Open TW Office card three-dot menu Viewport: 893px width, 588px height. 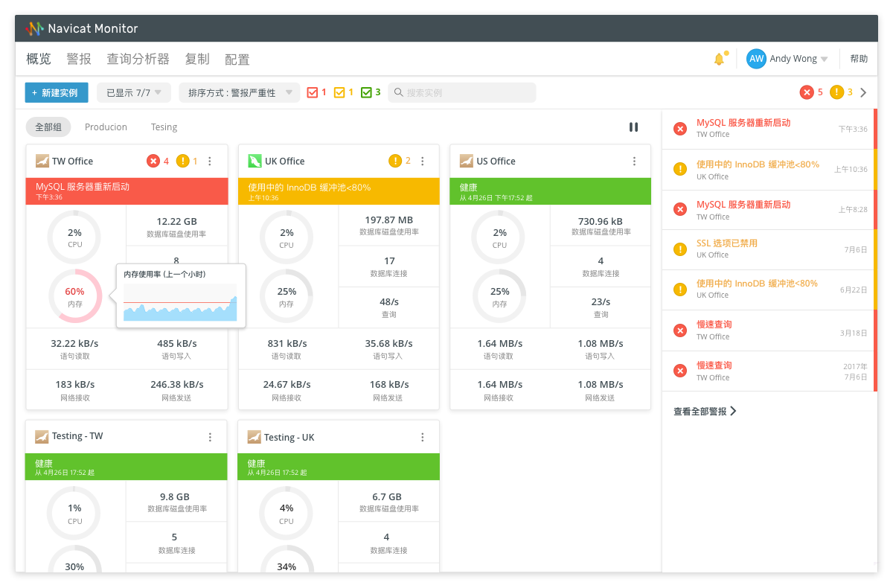pyautogui.click(x=210, y=162)
